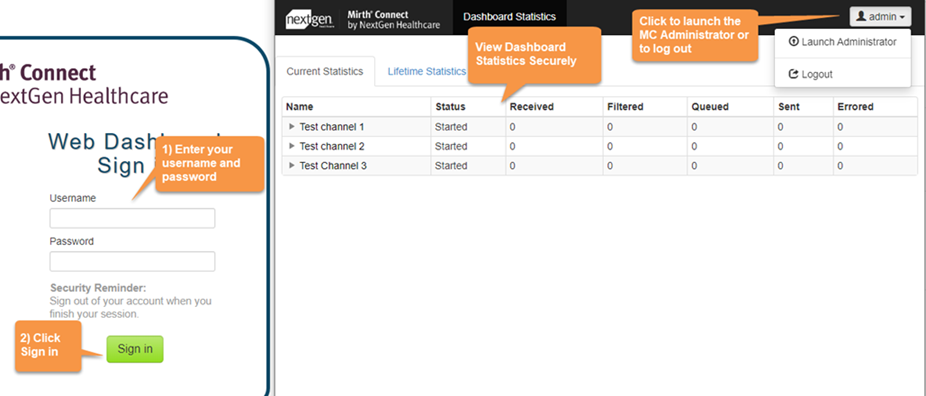This screenshot has width=926, height=396.
Task: Click the Logout arrow icon
Action: tap(794, 74)
